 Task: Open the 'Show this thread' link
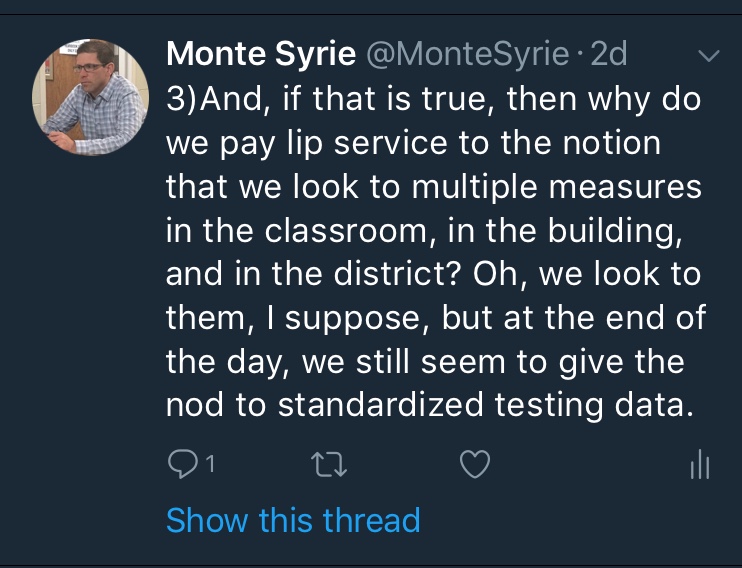click(x=293, y=520)
